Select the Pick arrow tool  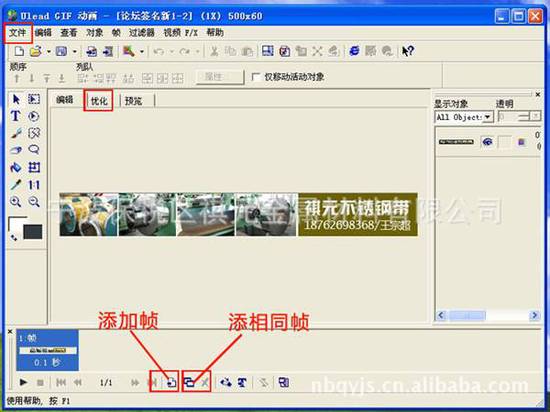tap(16, 99)
